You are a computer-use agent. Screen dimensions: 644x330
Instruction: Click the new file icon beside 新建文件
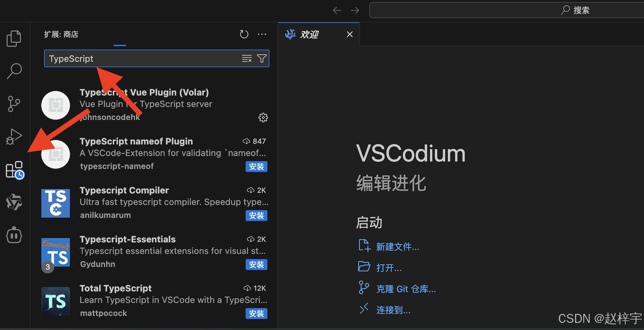(364, 245)
